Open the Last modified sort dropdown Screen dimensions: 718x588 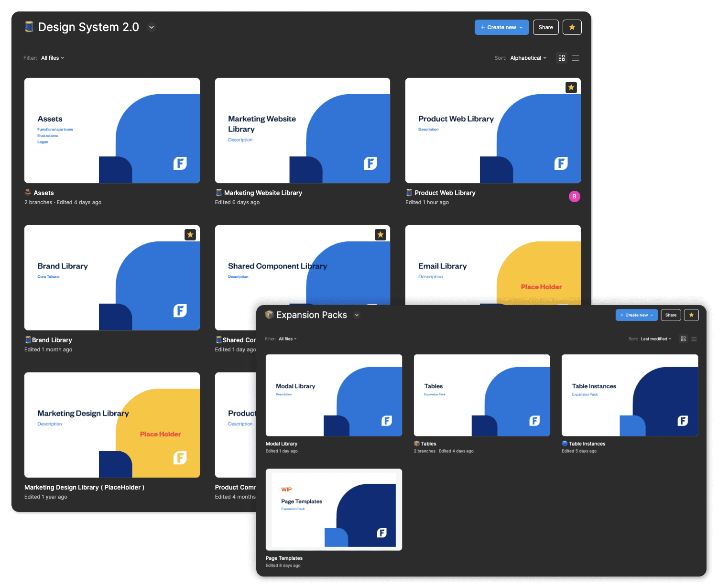click(x=656, y=339)
